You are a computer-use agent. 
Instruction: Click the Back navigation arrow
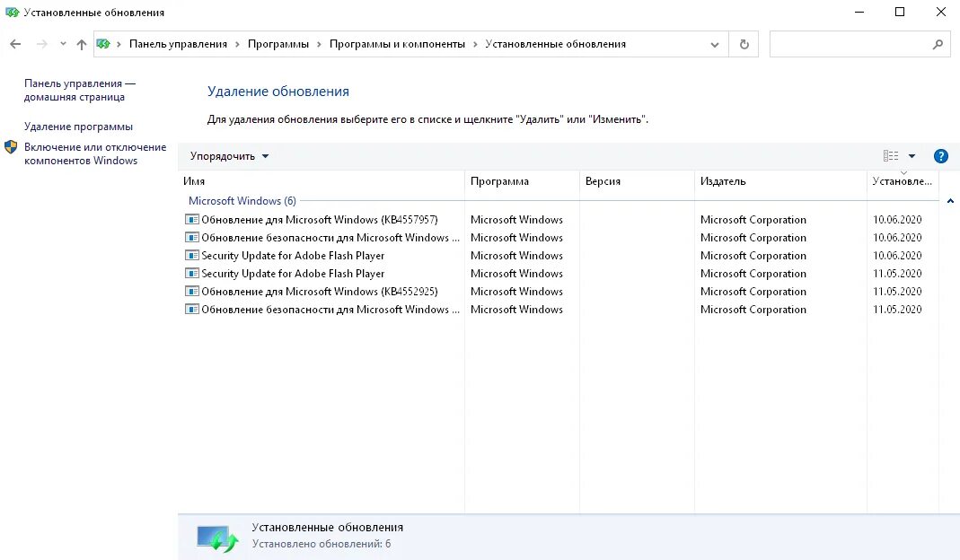pos(15,44)
